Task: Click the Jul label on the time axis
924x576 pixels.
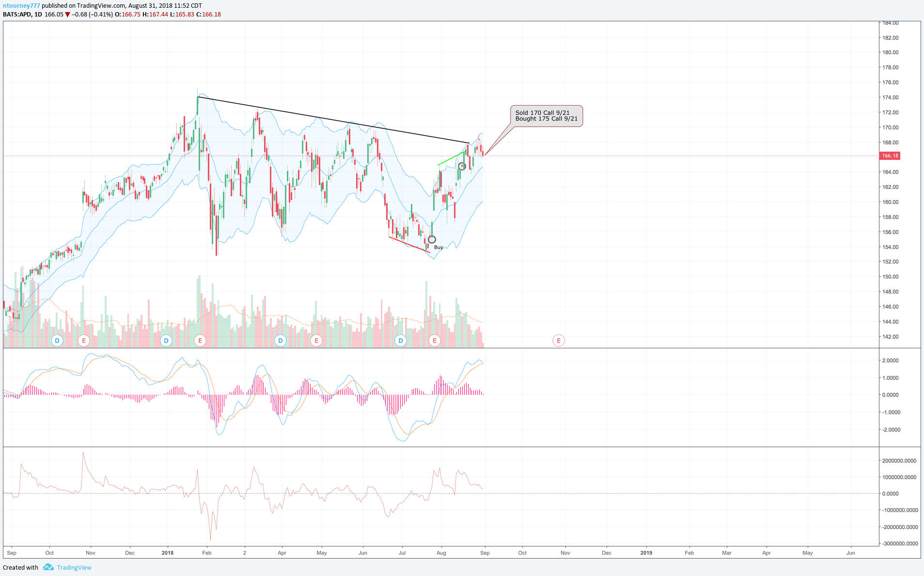Action: click(x=402, y=553)
